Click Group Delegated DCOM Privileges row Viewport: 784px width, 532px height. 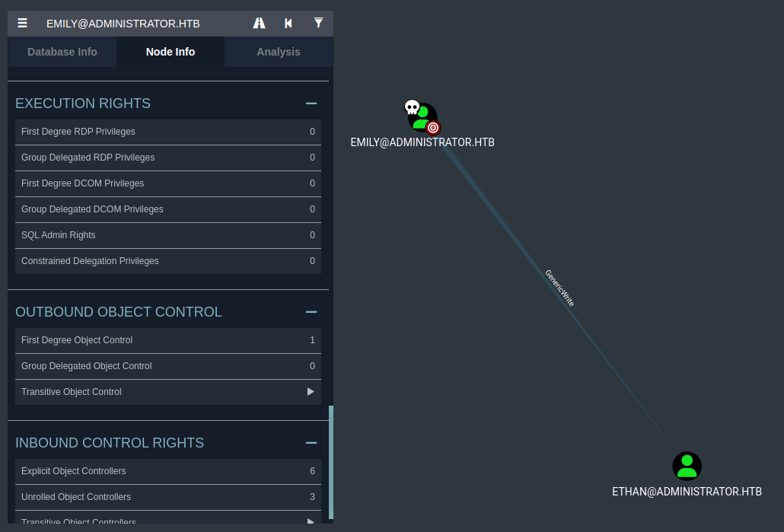[168, 209]
